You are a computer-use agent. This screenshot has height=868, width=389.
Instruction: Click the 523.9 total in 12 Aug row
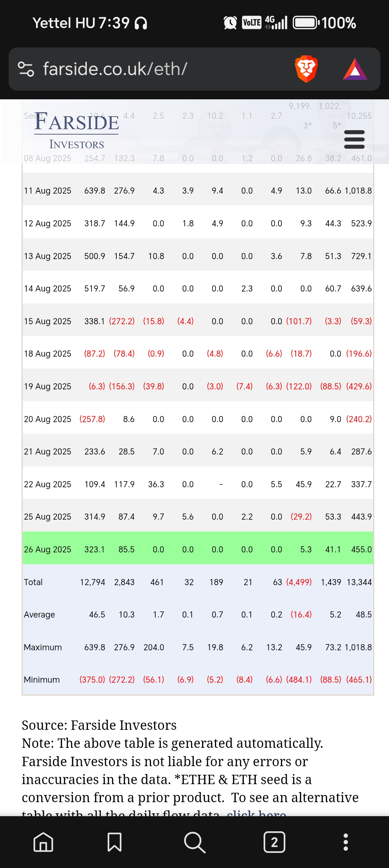click(361, 223)
